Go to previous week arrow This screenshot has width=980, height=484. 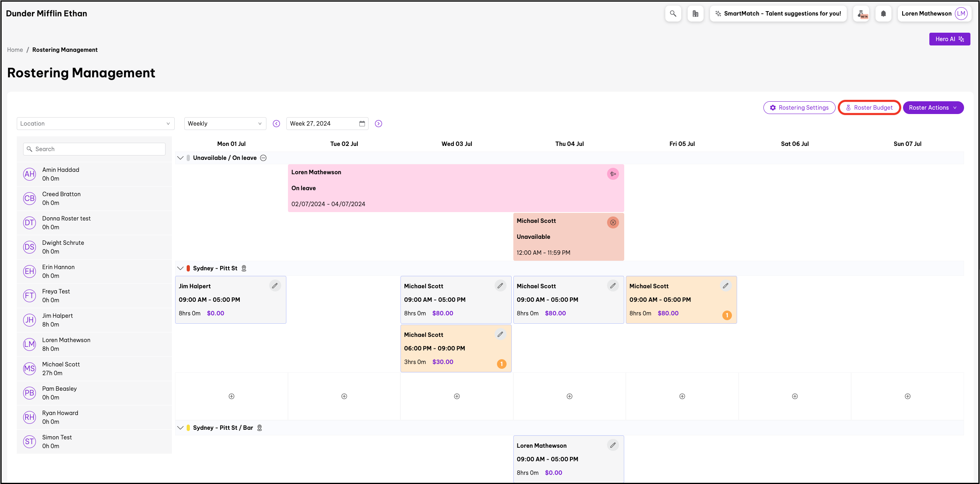coord(276,124)
